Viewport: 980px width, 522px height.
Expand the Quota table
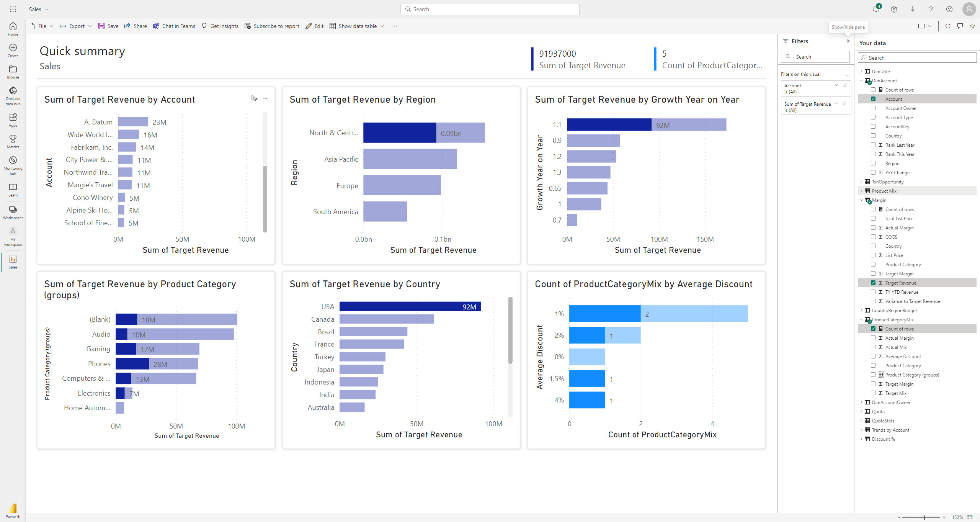[861, 411]
